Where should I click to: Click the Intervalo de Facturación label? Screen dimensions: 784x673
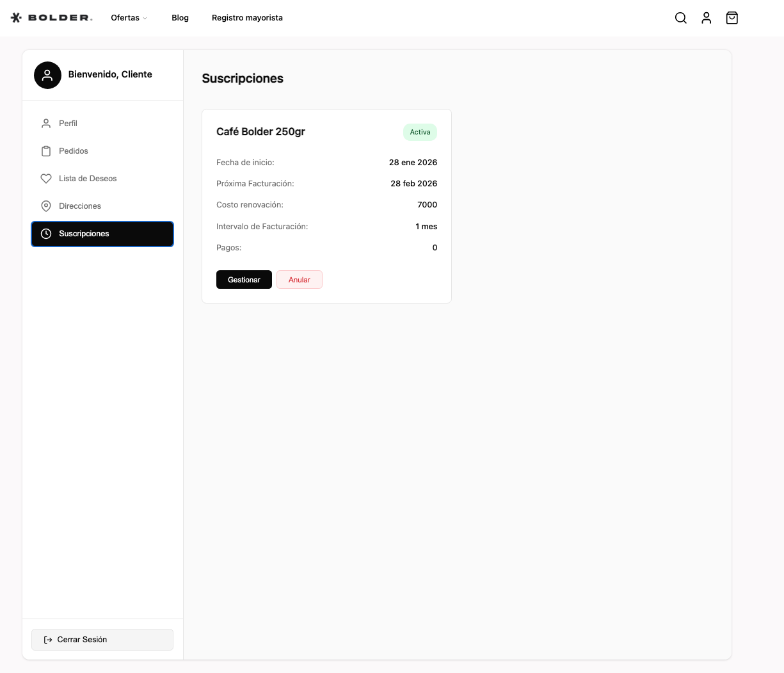click(262, 227)
